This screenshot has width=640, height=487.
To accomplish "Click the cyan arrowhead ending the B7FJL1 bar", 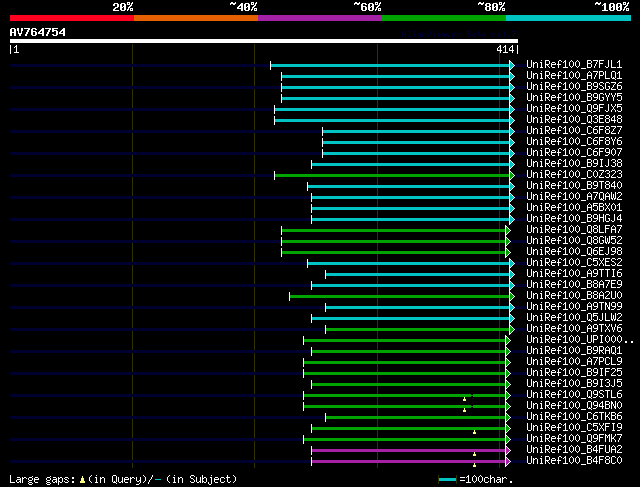I will pos(512,65).
